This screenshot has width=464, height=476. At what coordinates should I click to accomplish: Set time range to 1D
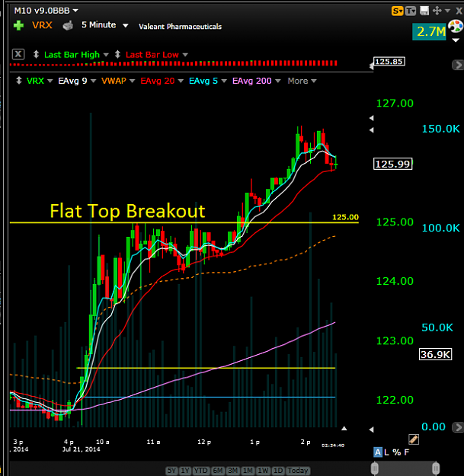click(278, 471)
